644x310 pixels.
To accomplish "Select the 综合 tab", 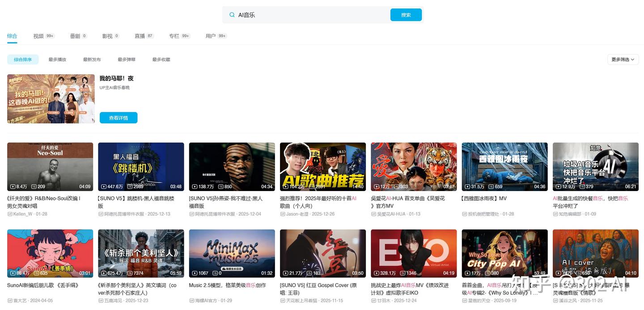I will click(12, 36).
